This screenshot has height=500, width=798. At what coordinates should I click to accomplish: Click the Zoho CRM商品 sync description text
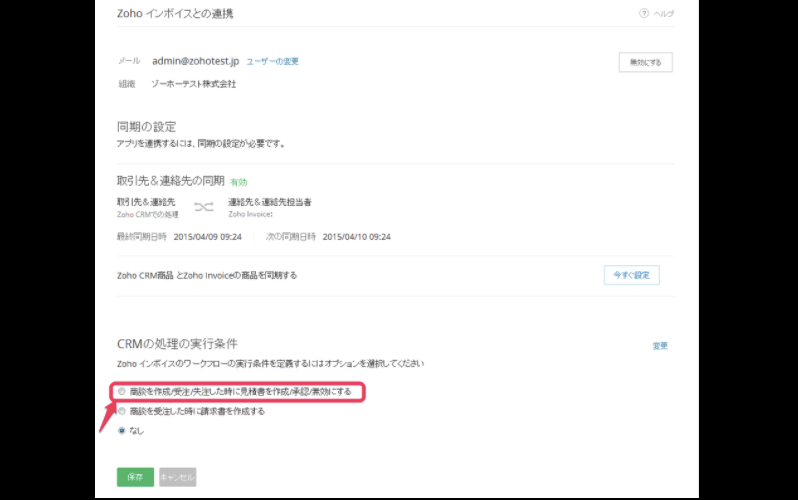[207, 275]
